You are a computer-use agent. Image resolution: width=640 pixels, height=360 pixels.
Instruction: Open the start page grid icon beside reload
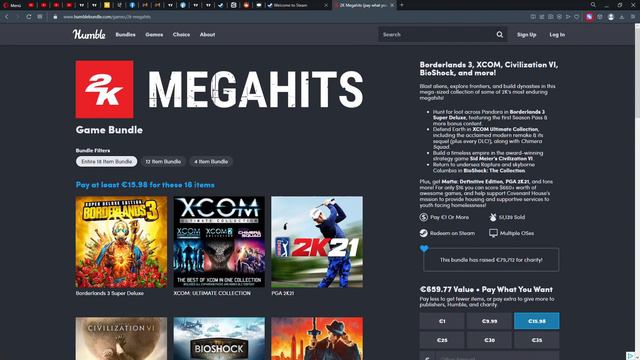[x=40, y=17]
